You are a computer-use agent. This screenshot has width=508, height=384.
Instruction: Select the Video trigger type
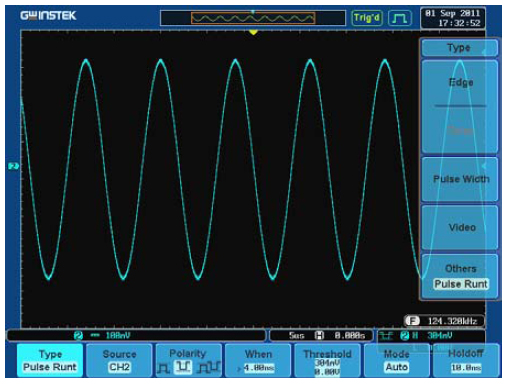(x=460, y=227)
